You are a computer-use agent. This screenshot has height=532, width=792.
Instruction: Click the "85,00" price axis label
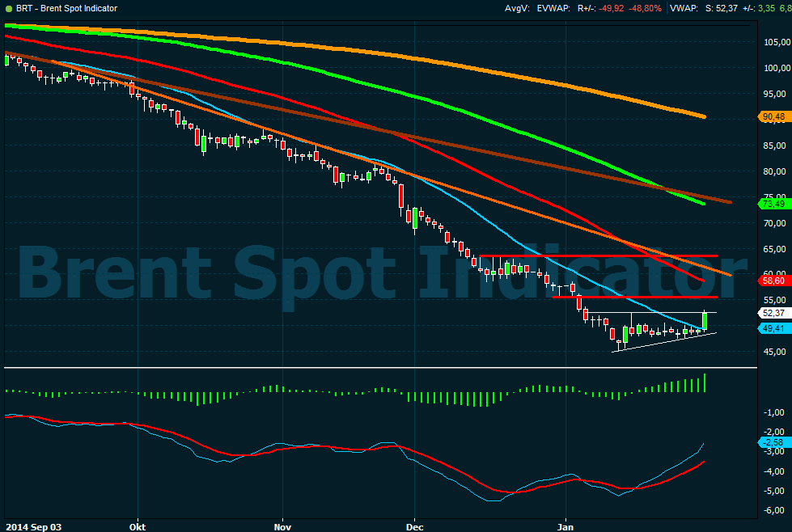[x=775, y=146]
